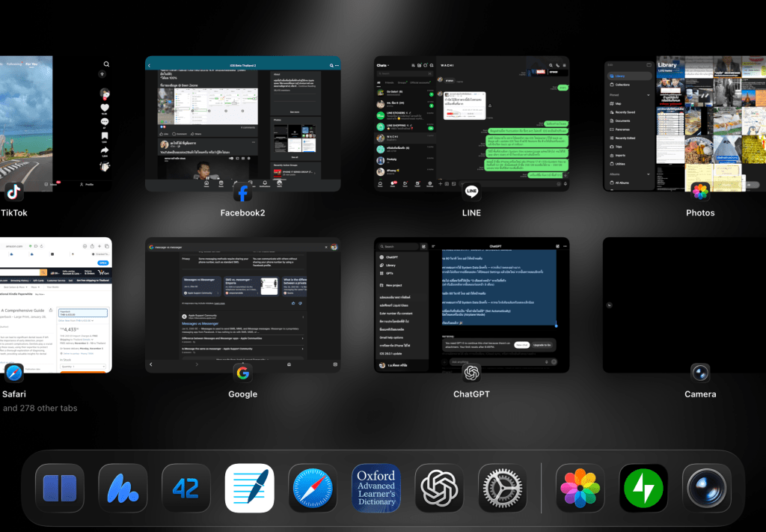766x532 pixels.
Task: Open Safari from the dock
Action: pyautogui.click(x=313, y=488)
